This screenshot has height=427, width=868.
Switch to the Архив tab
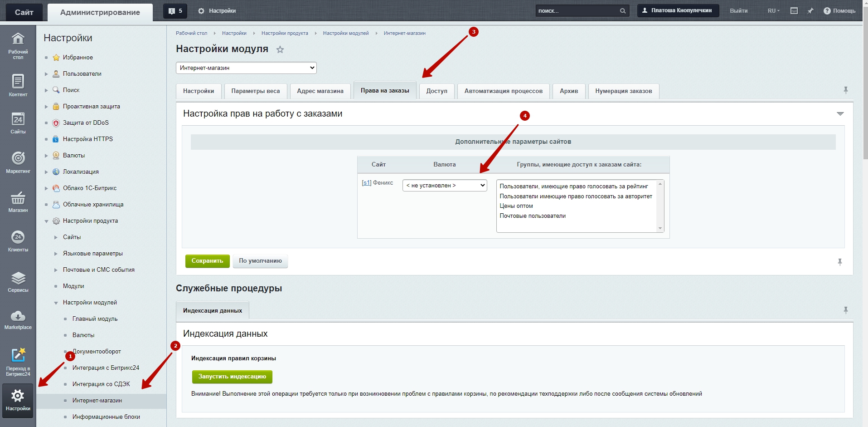569,91
